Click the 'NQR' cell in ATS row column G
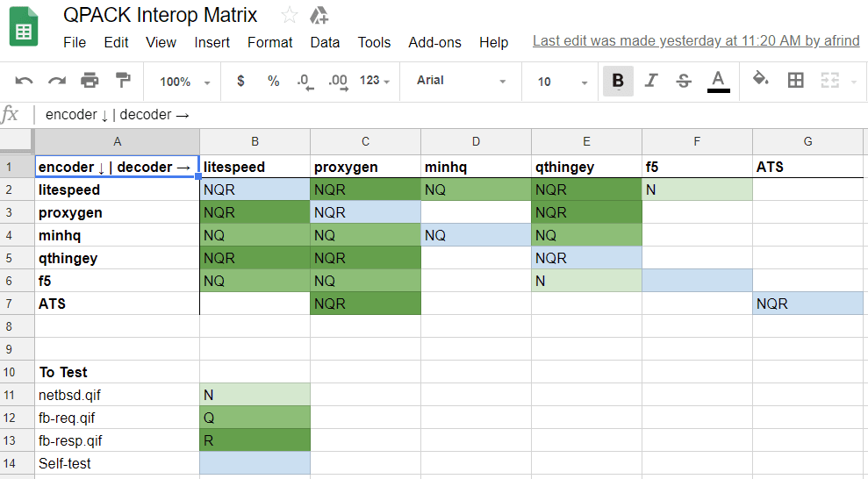 pos(807,304)
